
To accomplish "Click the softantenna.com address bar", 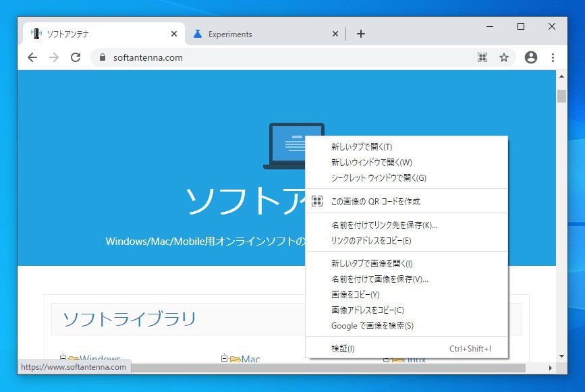I will [270, 58].
